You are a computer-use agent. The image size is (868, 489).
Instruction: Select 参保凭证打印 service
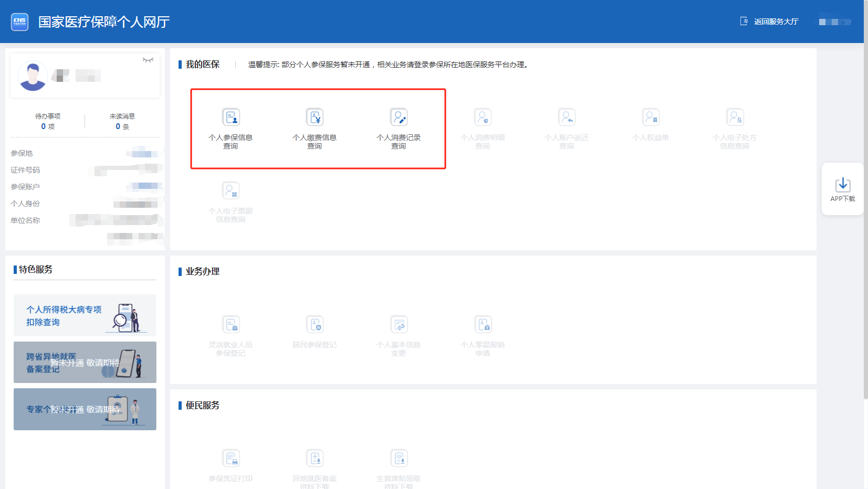coord(231,466)
